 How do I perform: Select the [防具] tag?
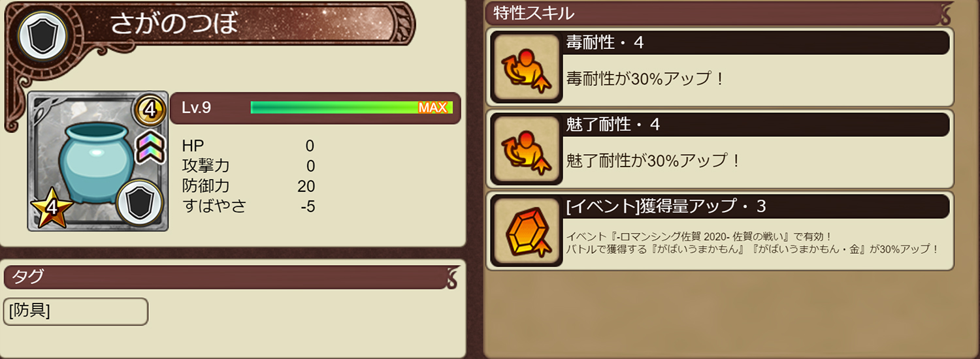75,311
